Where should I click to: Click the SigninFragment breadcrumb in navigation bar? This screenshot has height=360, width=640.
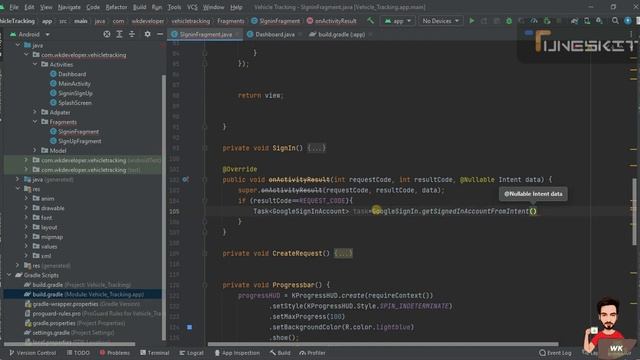point(276,21)
